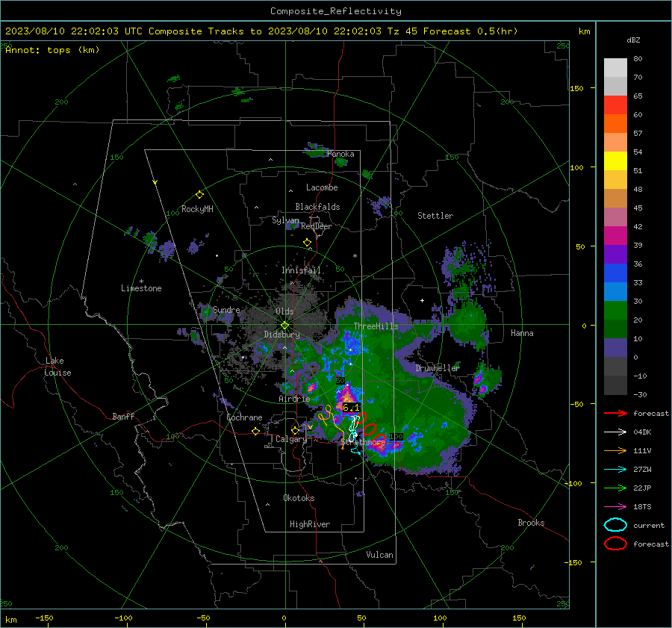The image size is (672, 628).
Task: Click the Limestone label
Action: [141, 288]
